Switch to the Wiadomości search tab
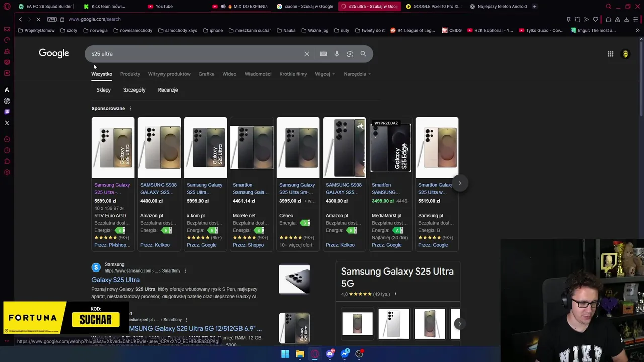Screen dimensions: 644x362 (258, 74)
